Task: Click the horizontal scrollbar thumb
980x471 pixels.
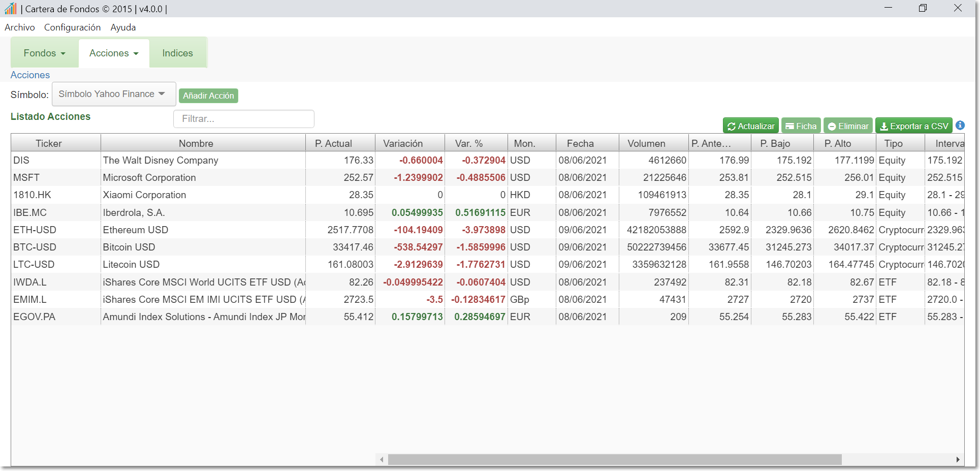Action: 615,459
